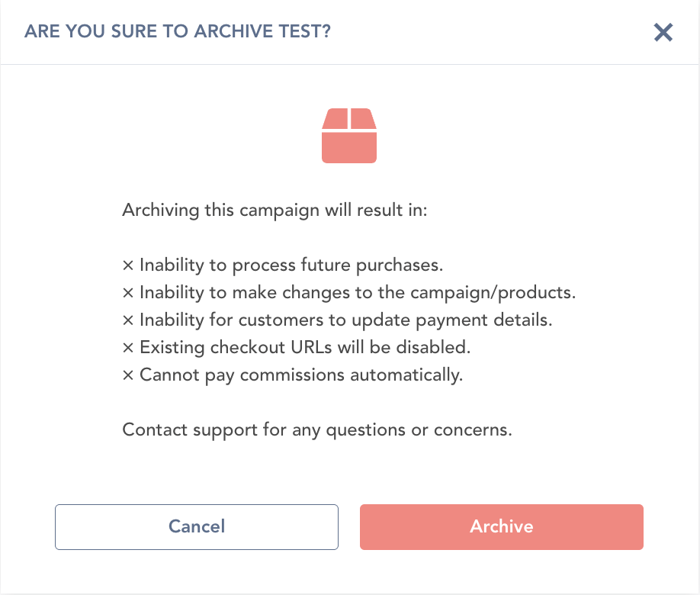Select the 'update payment details' line
The image size is (700, 595).
coord(345,320)
